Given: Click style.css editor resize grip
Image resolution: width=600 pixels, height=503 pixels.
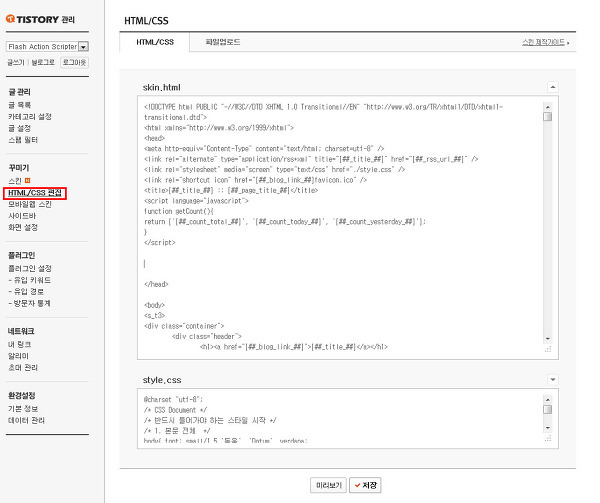Looking at the screenshot, I should pos(548,438).
